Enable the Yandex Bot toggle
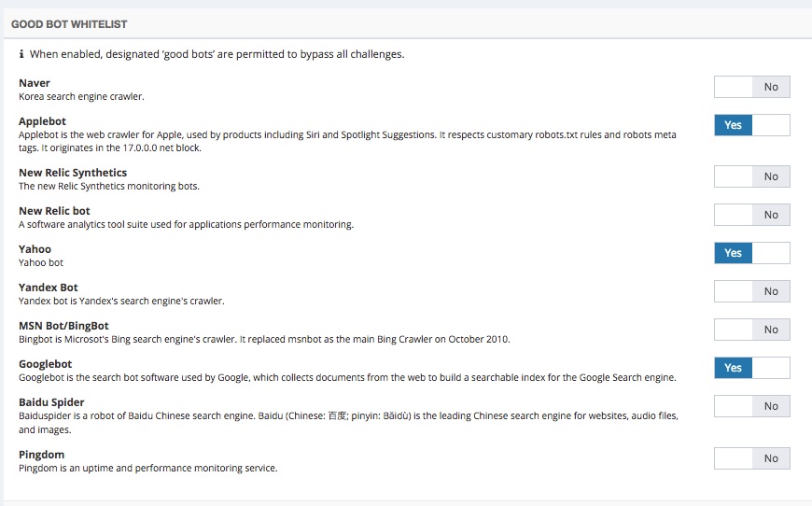Screen dimensions: 812x506 751,291
